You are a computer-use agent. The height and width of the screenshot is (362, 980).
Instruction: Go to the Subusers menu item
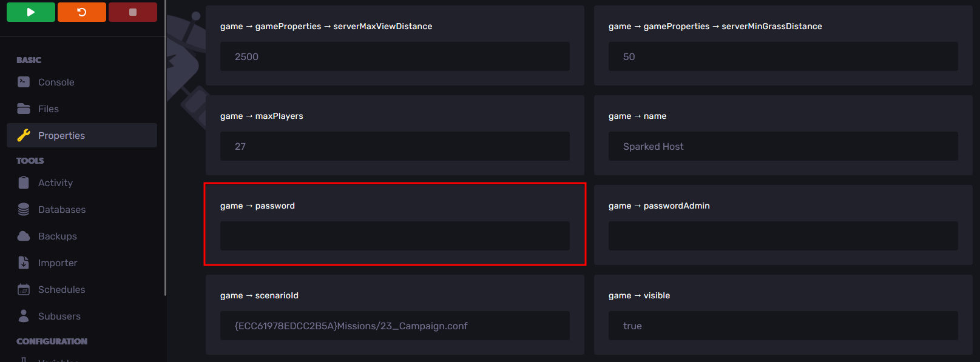tap(59, 316)
